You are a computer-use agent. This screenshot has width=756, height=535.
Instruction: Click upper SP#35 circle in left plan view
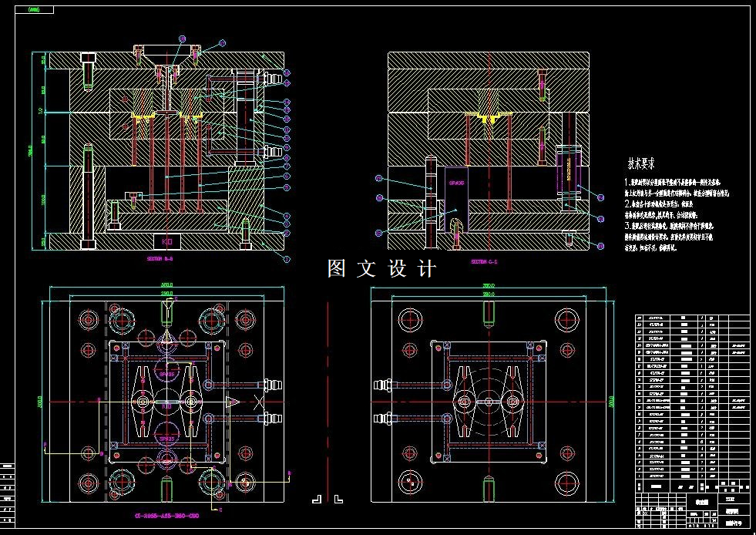[166, 370]
